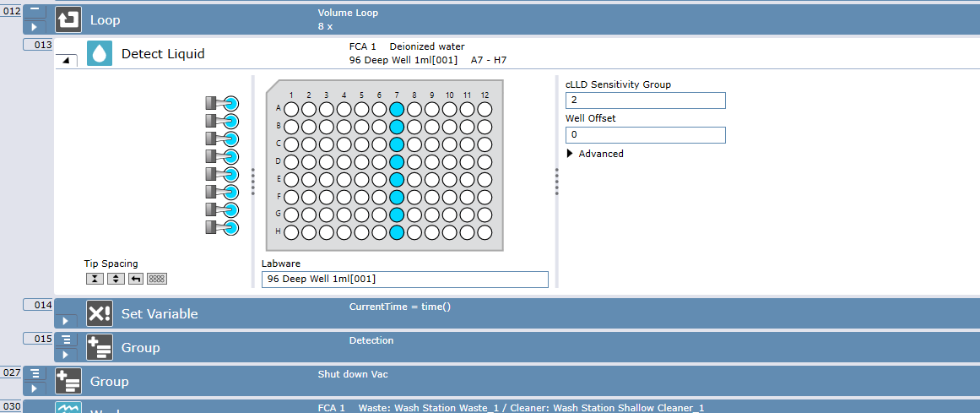
Task: Click the up-down arrows tip spacing button
Action: point(116,279)
